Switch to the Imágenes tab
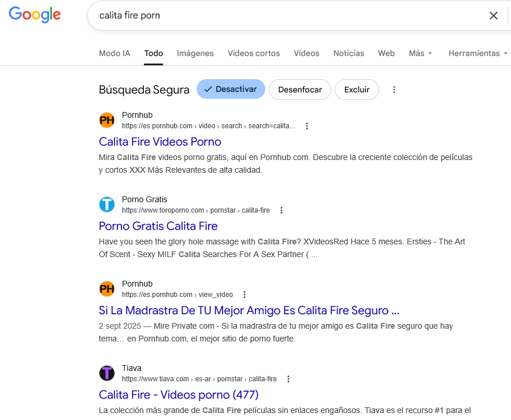The height and width of the screenshot is (420, 511). pyautogui.click(x=195, y=53)
